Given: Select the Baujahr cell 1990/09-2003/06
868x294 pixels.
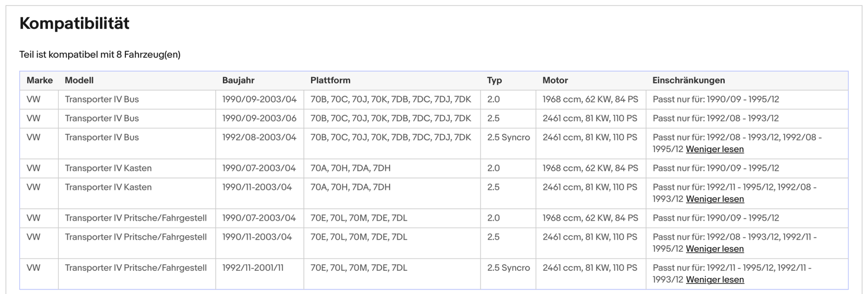Looking at the screenshot, I should tap(259, 118).
